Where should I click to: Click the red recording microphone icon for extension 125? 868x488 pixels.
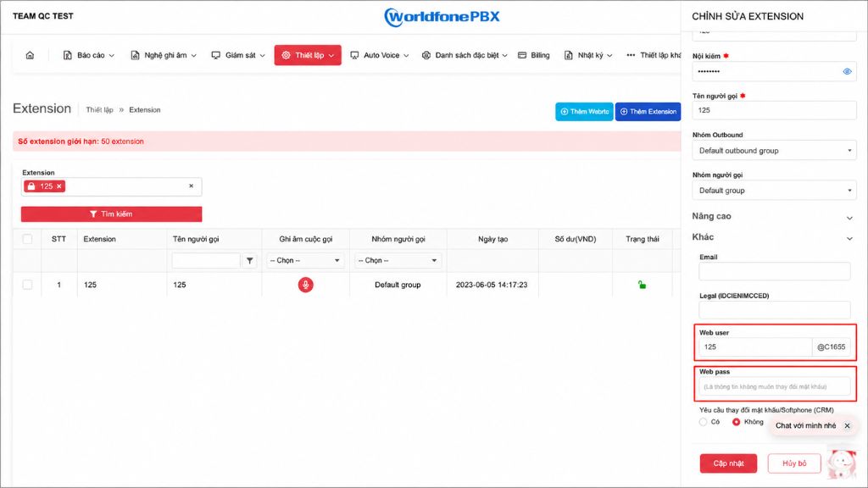pos(305,285)
